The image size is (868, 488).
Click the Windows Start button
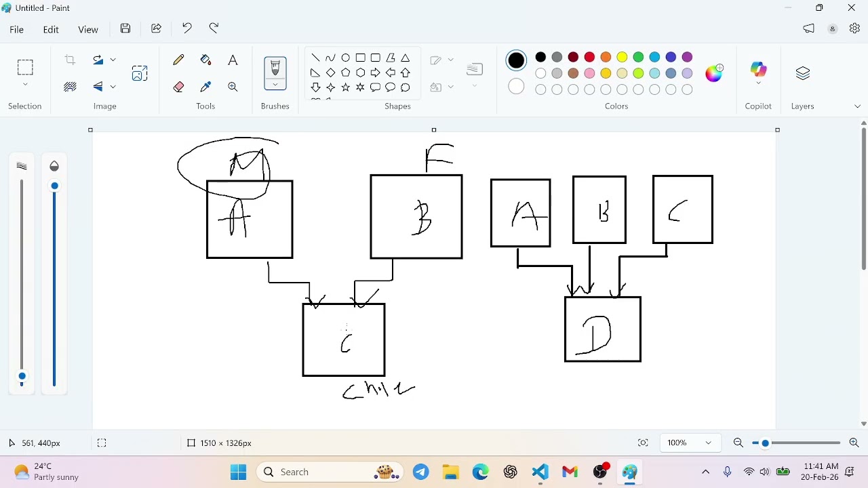(239, 472)
